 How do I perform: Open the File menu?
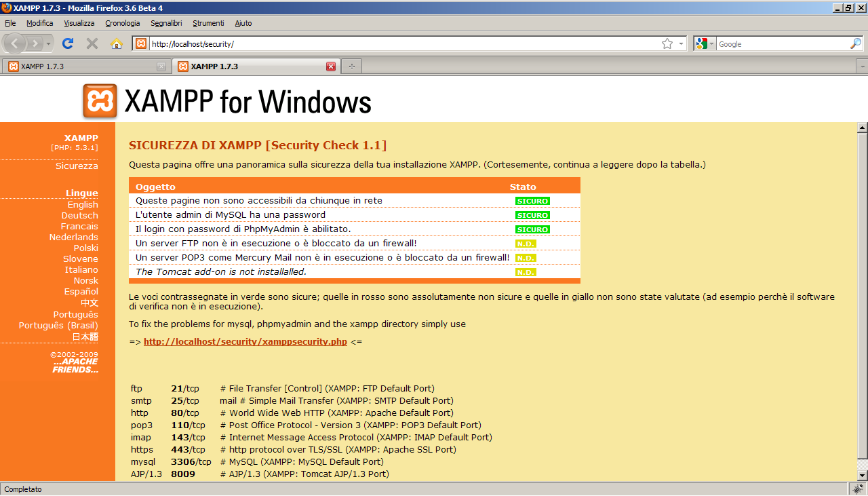pos(10,23)
